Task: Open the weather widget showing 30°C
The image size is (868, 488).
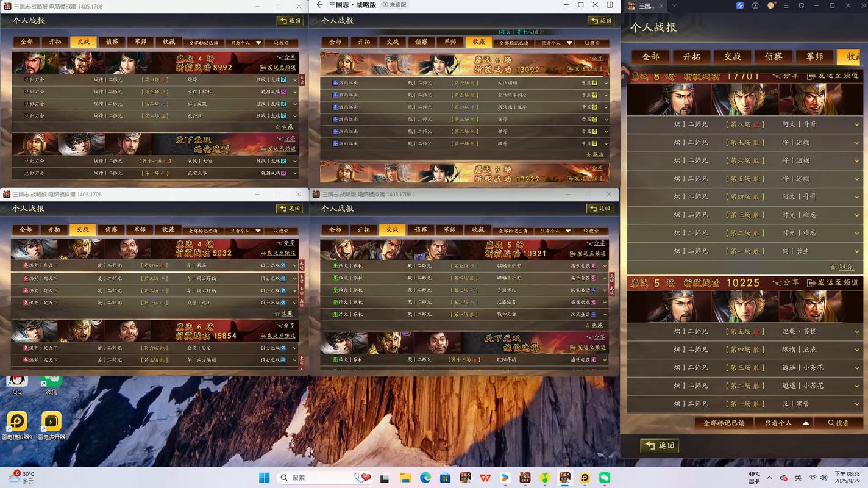Action: point(21,477)
